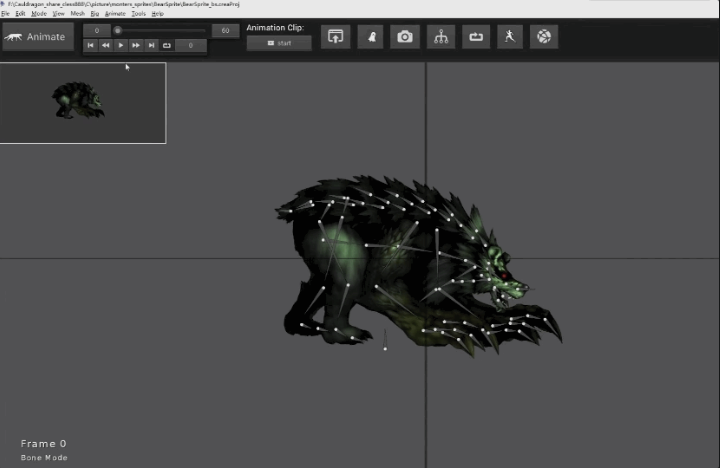This screenshot has height=468, width=720.
Task: Toggle timeline loop playback button
Action: (x=167, y=45)
